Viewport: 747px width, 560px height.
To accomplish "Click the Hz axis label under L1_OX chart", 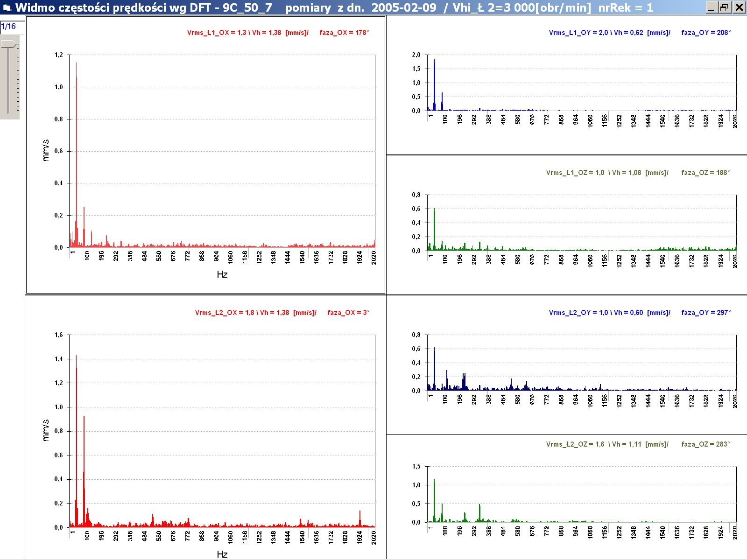I will pos(222,274).
